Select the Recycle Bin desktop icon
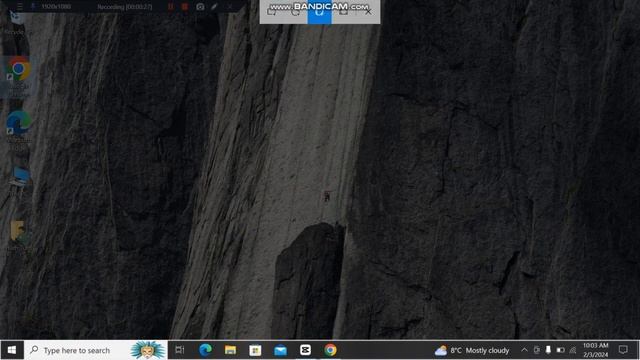640x360 pixels. tap(16, 22)
